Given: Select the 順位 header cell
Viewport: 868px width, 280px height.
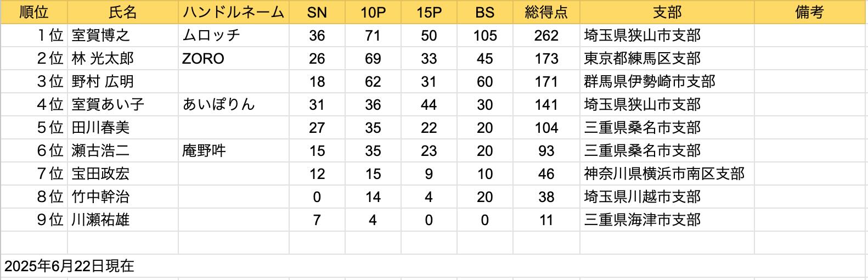Looking at the screenshot, I should coord(34,12).
